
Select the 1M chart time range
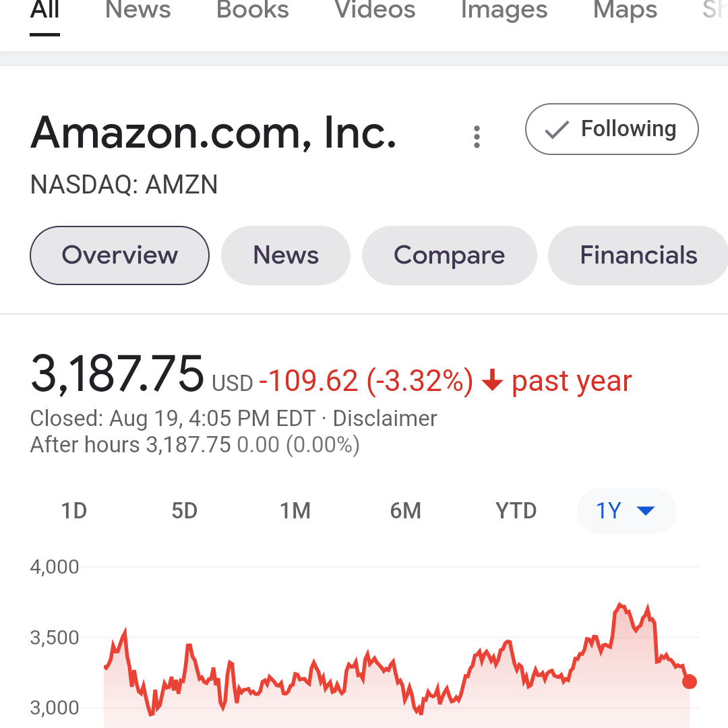[295, 511]
